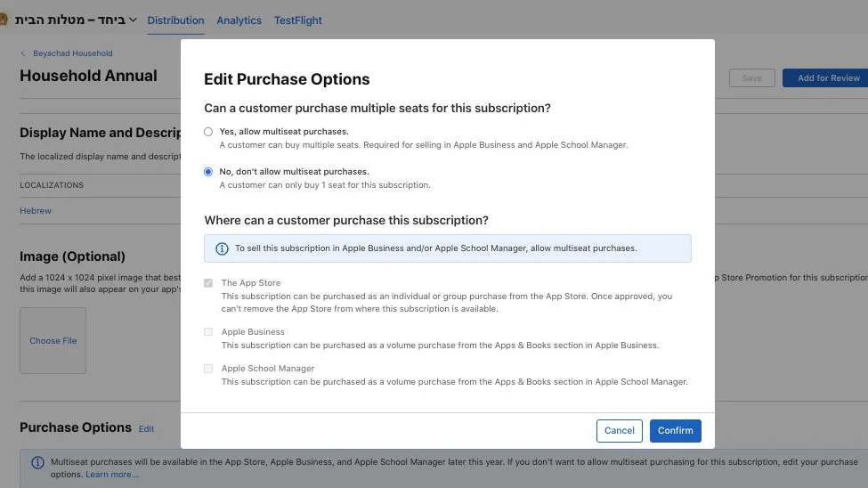Switch to the Analytics tab
This screenshot has height=488, width=868.
pos(239,20)
